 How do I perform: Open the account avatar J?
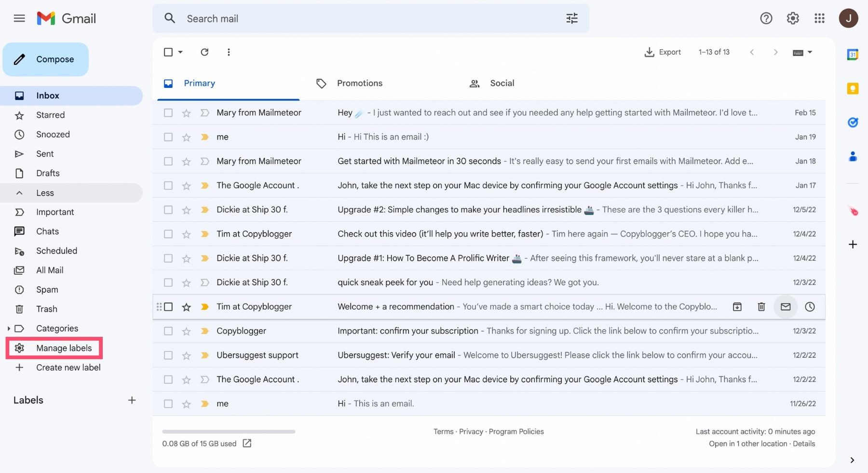click(x=848, y=18)
